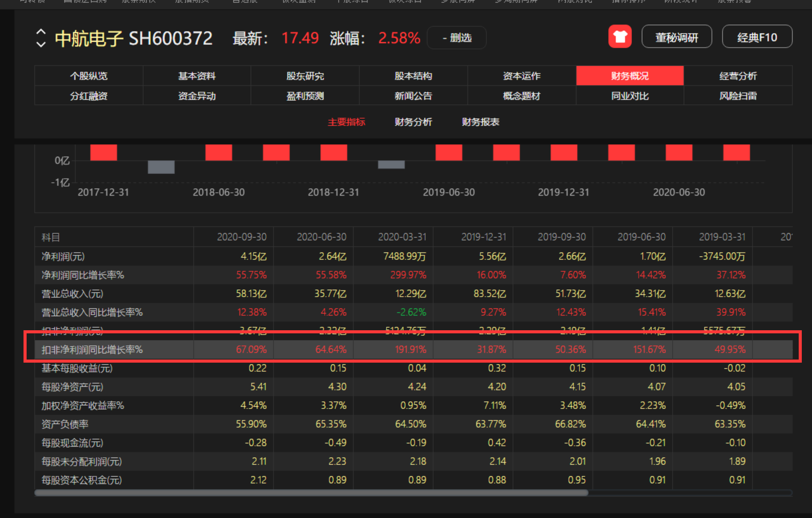
Task: Select the 财务概况 tab
Action: [x=630, y=76]
